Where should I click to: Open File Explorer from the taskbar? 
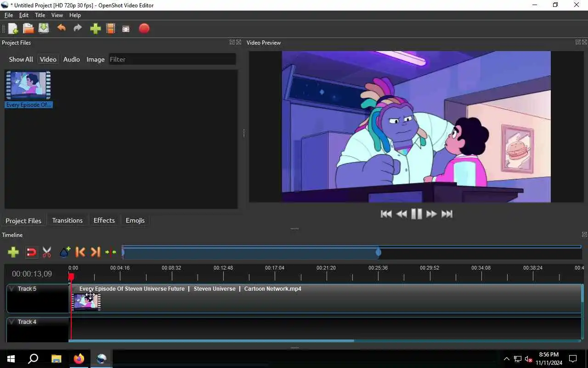pos(56,359)
